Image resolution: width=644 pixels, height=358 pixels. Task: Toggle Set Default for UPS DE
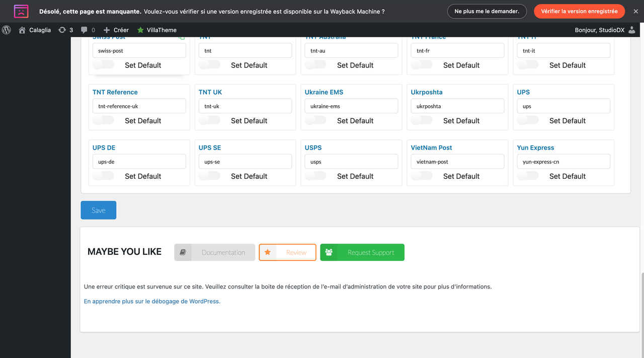103,176
